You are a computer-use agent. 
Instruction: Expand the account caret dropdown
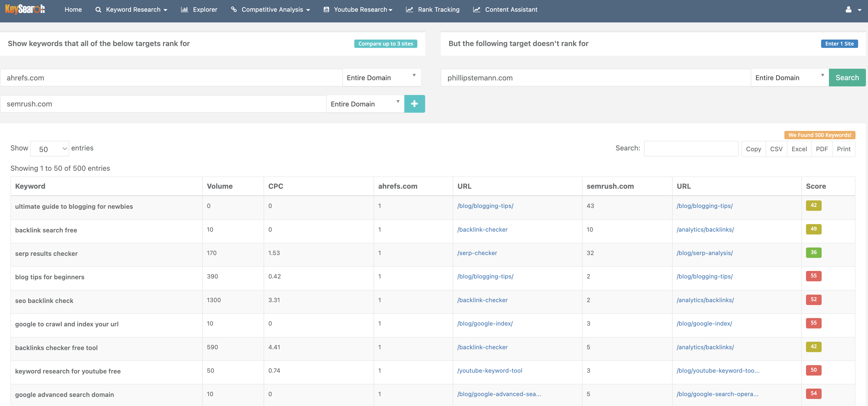pyautogui.click(x=860, y=10)
